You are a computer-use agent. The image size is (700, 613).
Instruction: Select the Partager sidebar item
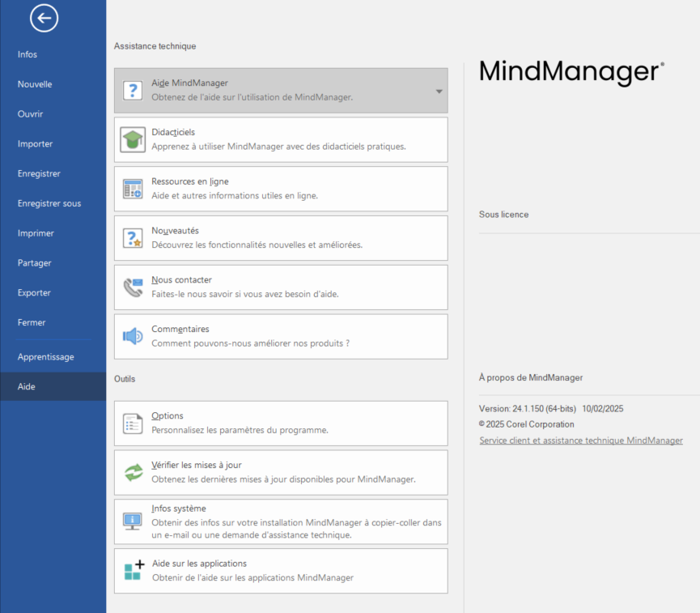[35, 263]
